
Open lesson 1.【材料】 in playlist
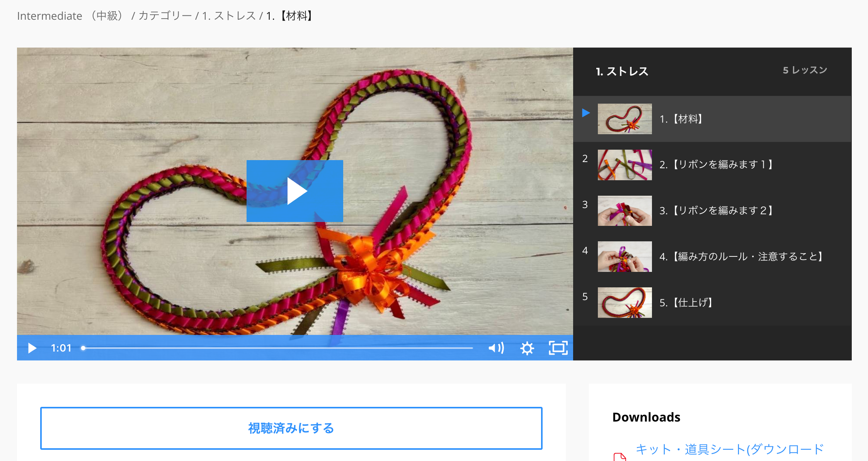(x=681, y=119)
